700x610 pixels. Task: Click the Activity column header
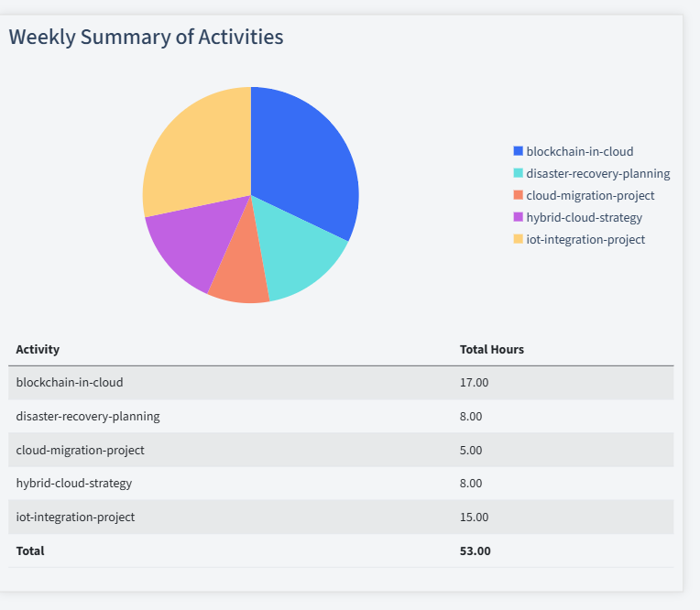click(x=38, y=349)
